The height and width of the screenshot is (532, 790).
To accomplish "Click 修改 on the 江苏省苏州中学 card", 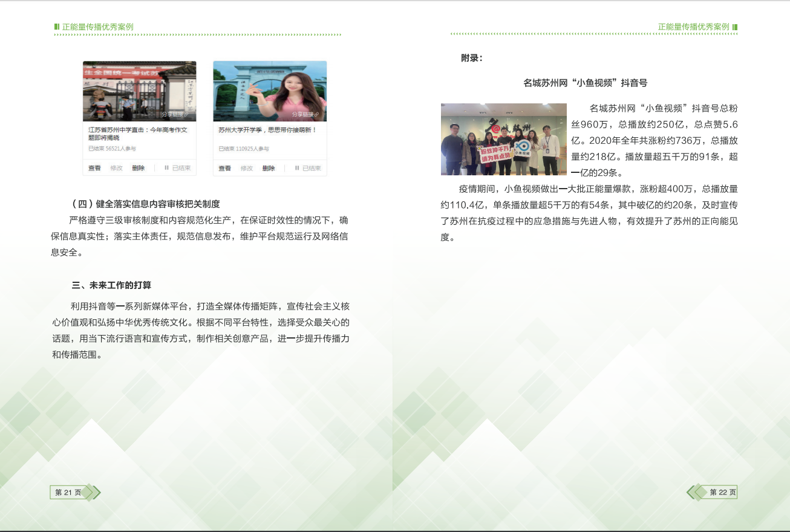I will point(116,168).
